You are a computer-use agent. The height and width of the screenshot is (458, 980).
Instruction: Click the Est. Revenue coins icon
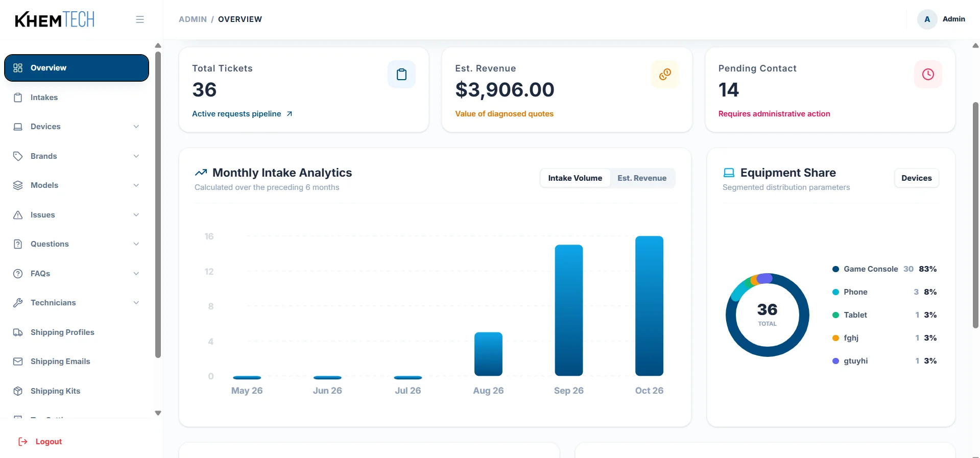coord(665,75)
